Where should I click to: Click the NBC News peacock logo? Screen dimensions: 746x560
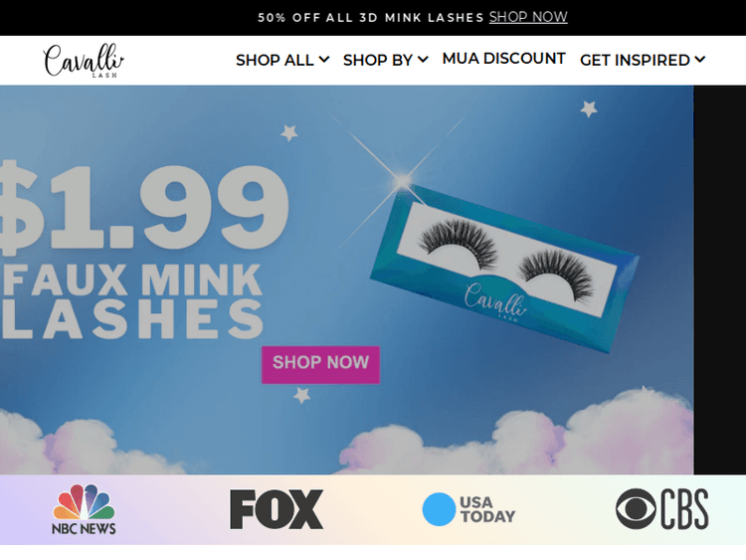pyautogui.click(x=84, y=509)
